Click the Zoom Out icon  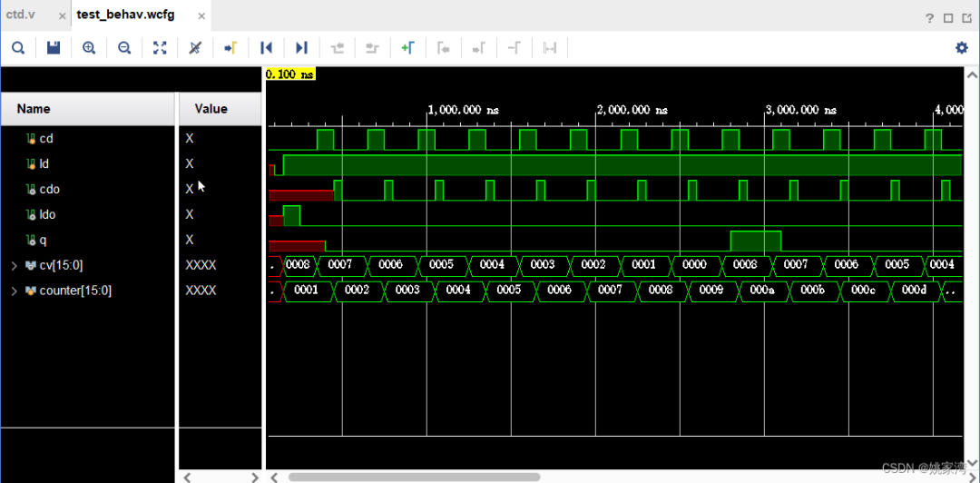[x=124, y=48]
